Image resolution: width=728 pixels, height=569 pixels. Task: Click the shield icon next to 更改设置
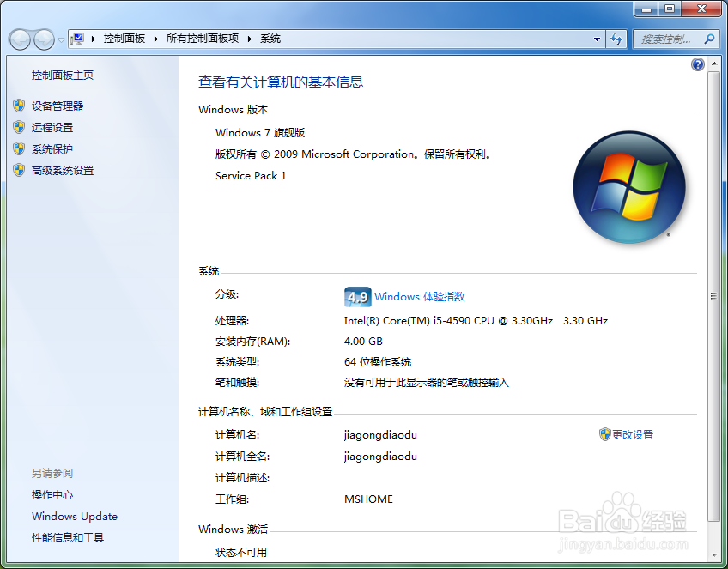pyautogui.click(x=604, y=434)
